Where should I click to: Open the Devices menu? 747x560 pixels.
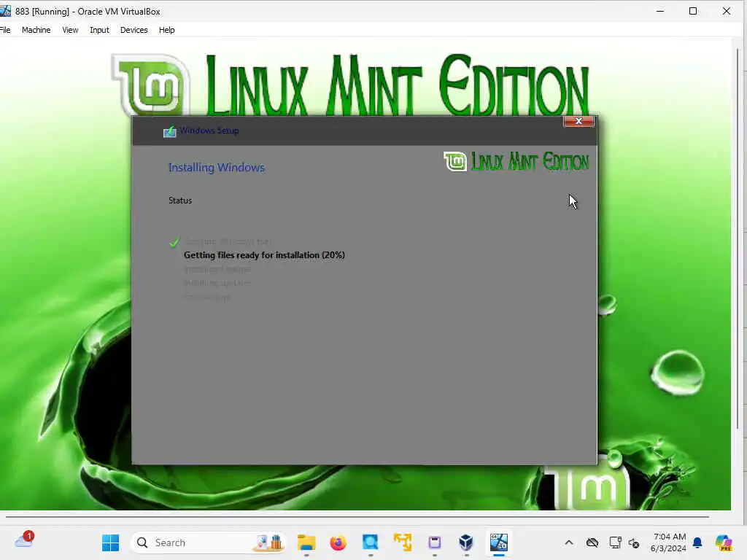[134, 30]
